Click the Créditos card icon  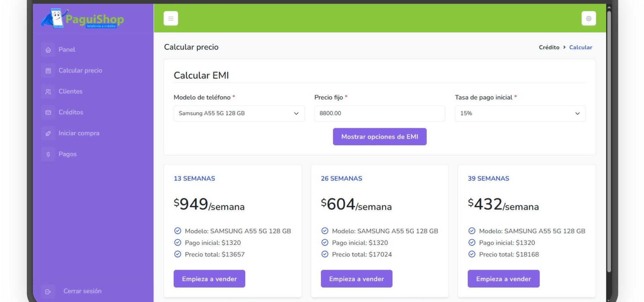tap(48, 112)
